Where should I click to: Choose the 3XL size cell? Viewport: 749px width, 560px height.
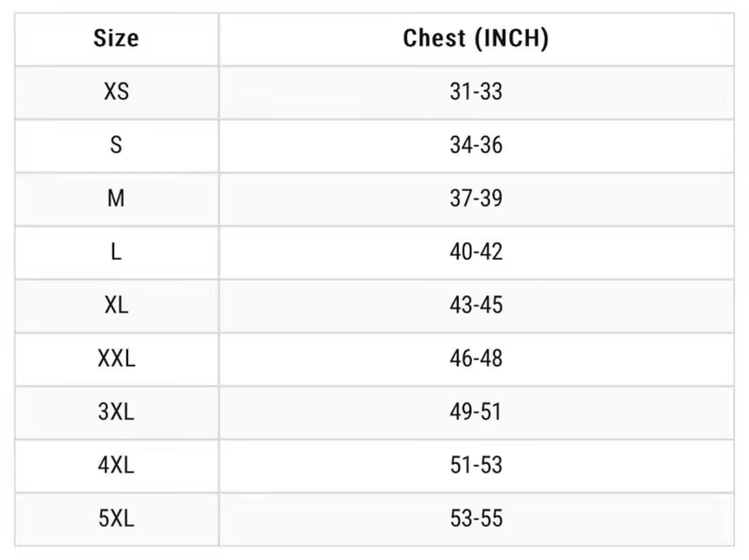pyautogui.click(x=116, y=412)
